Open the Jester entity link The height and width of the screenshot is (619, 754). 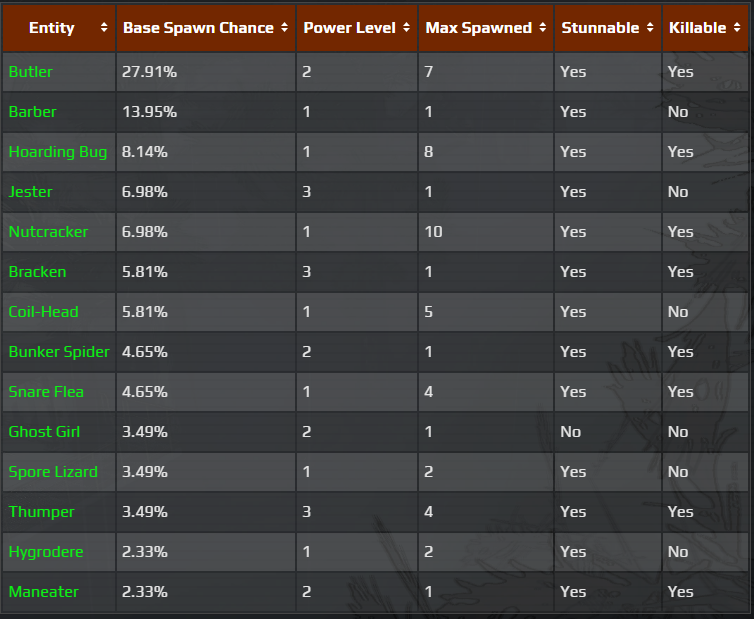pyautogui.click(x=31, y=192)
